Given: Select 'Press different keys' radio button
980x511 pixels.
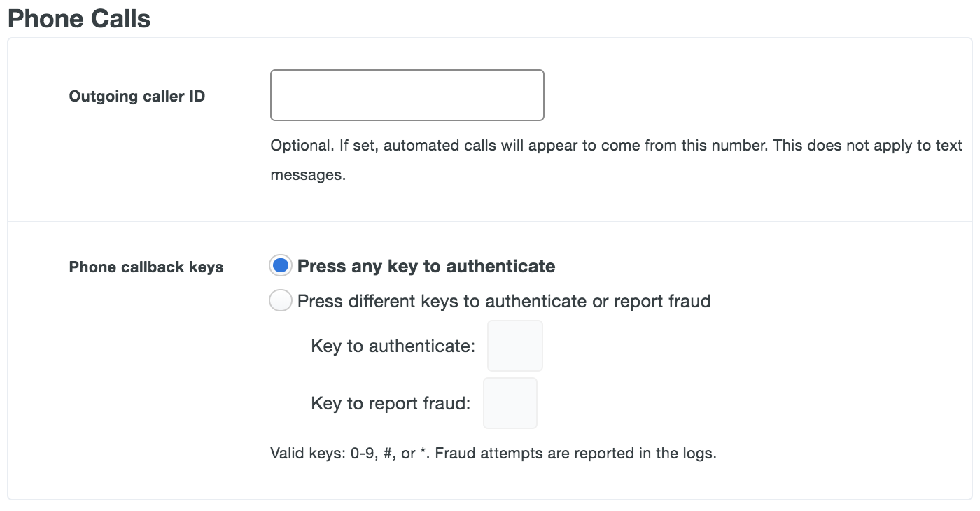Looking at the screenshot, I should pos(281,301).
